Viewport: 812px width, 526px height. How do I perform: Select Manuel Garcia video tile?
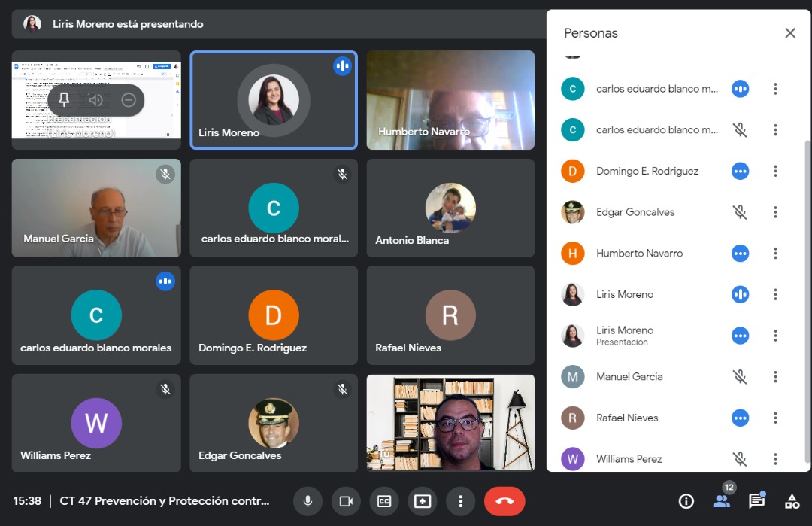coord(96,208)
